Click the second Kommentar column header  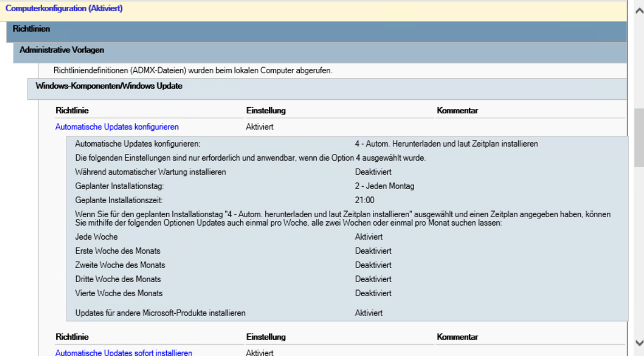coord(457,337)
